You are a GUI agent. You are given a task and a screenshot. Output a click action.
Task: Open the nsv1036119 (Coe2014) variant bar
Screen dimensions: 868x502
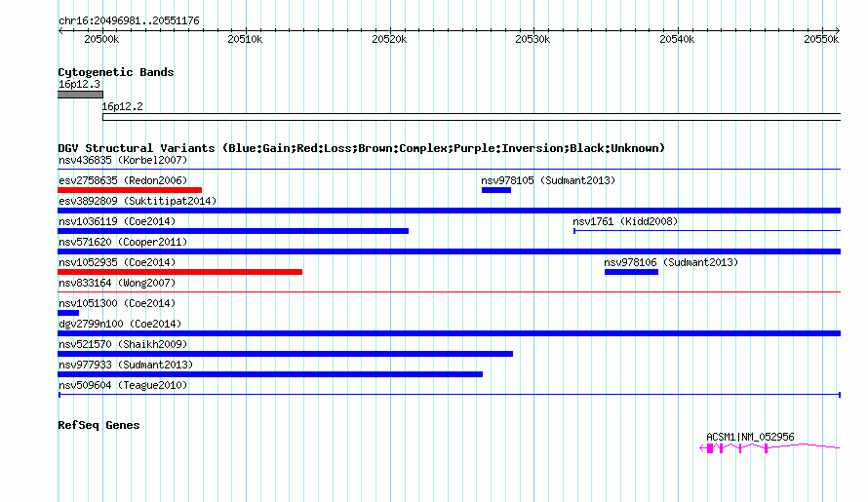coord(233,231)
